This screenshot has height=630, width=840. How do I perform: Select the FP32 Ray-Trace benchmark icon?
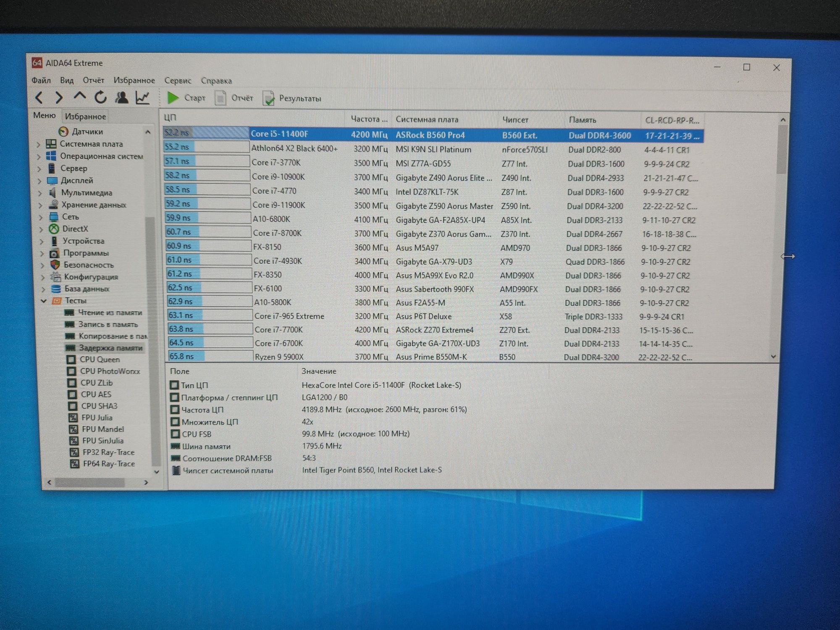coord(75,452)
